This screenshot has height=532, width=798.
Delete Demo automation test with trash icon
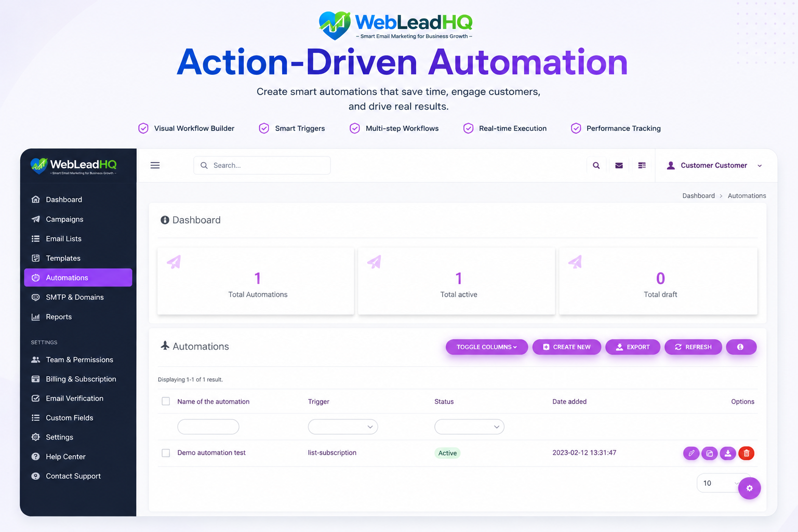tap(747, 453)
